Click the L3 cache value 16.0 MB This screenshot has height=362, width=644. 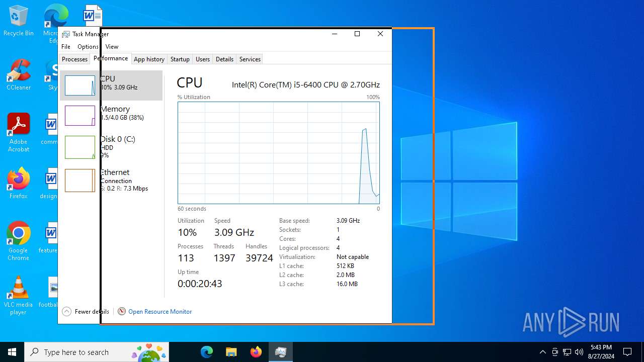coord(347,284)
